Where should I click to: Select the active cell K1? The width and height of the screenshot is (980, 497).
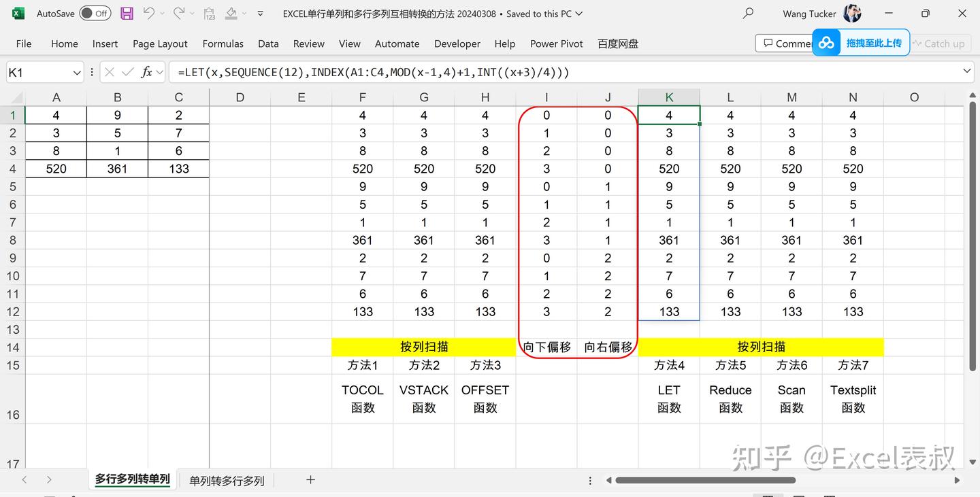point(669,115)
